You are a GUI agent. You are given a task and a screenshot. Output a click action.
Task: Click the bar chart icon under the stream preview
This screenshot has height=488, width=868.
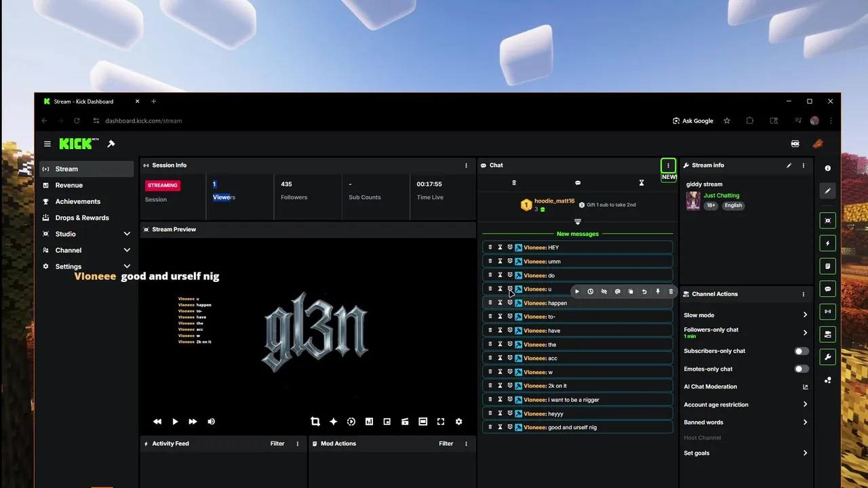click(x=369, y=422)
